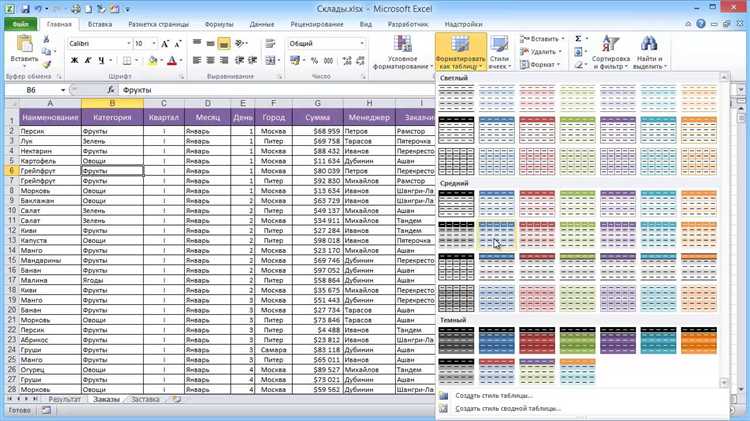
Task: Click the Format Painter brush icon
Action: [x=46, y=64]
